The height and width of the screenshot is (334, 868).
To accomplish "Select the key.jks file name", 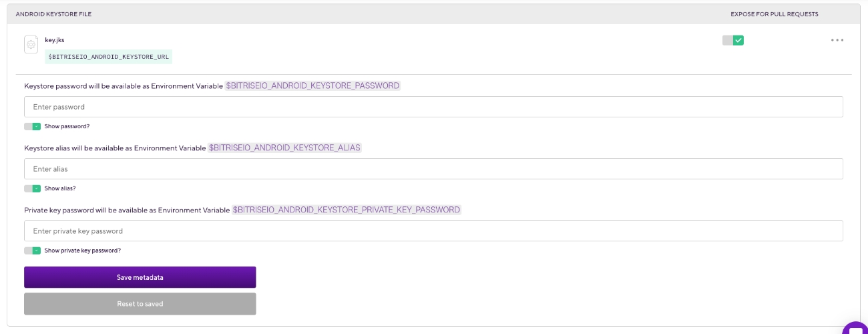I will (x=55, y=40).
